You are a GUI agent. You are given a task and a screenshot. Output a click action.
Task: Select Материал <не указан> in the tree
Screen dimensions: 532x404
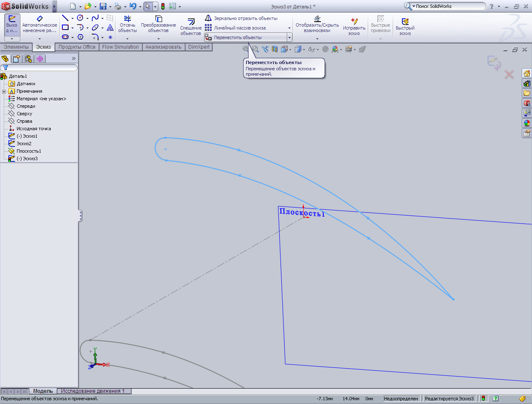(x=41, y=99)
